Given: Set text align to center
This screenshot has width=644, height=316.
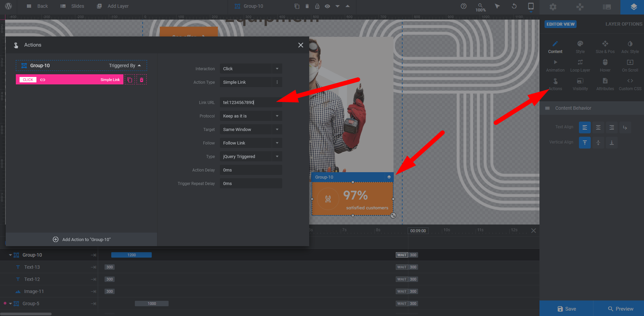Looking at the screenshot, I should click(x=598, y=127).
